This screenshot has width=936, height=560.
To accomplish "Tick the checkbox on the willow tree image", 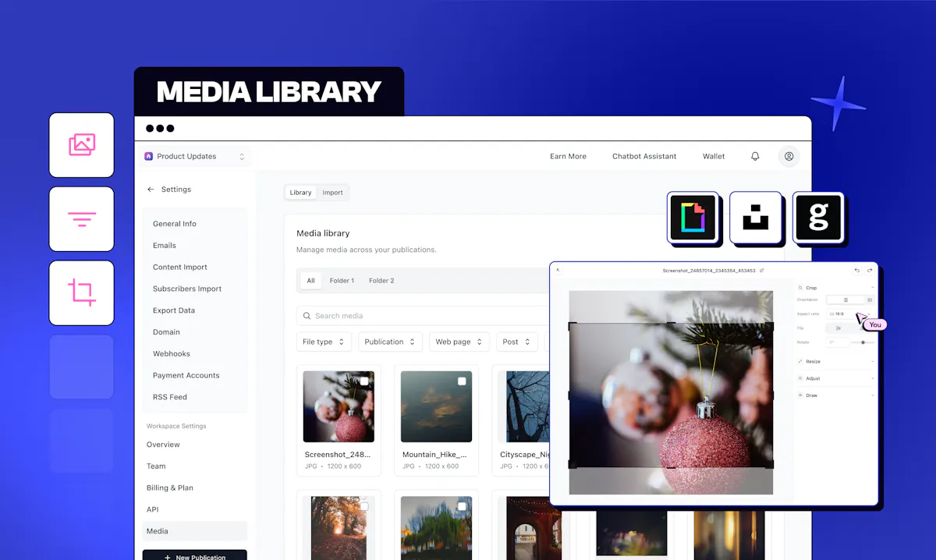I will (x=462, y=506).
